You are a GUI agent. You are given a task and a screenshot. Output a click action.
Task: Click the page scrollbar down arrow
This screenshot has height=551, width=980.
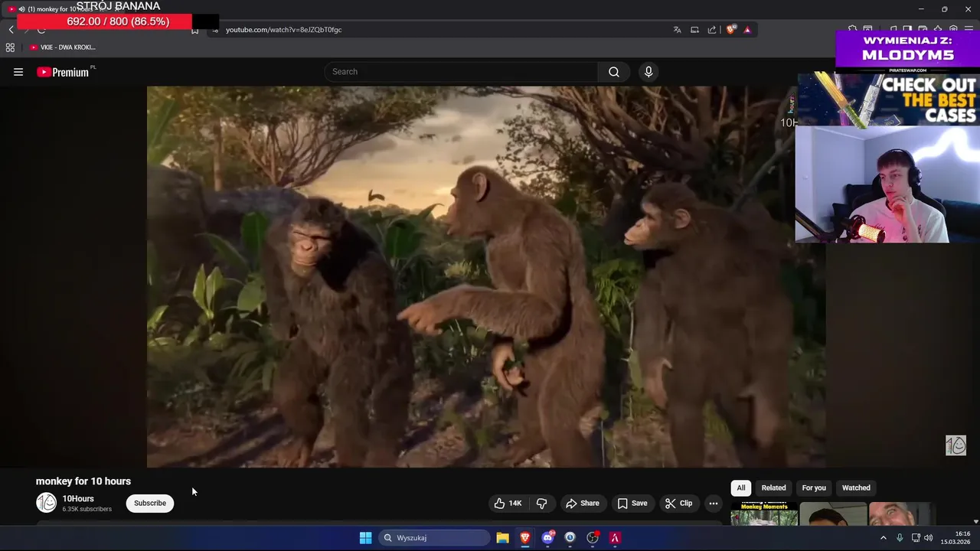tap(975, 522)
